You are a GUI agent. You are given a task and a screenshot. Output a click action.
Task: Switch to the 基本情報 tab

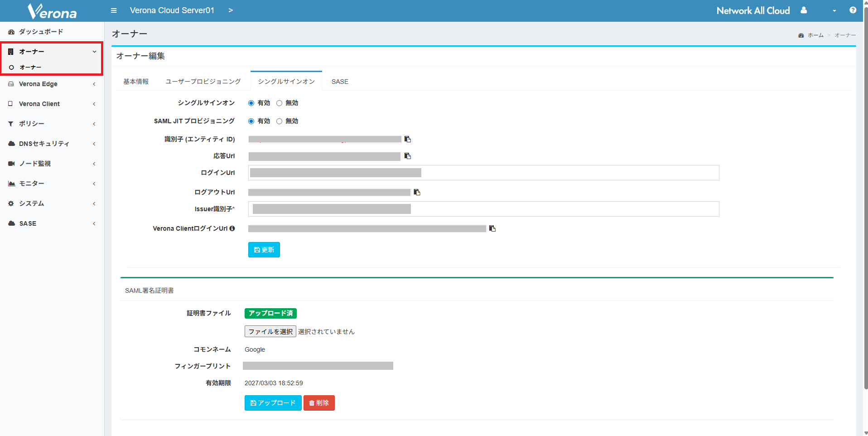[136, 82]
